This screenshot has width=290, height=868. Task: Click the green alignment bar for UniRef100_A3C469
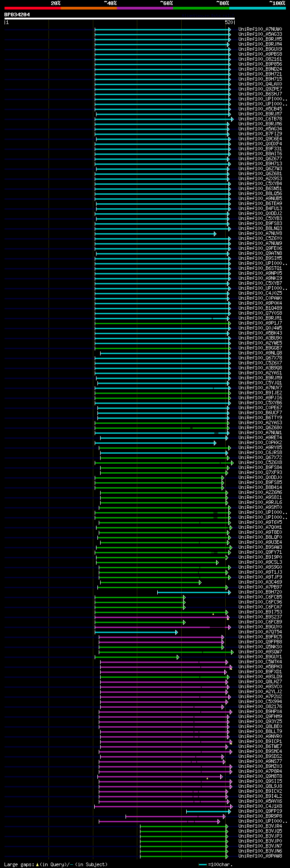coord(150,582)
